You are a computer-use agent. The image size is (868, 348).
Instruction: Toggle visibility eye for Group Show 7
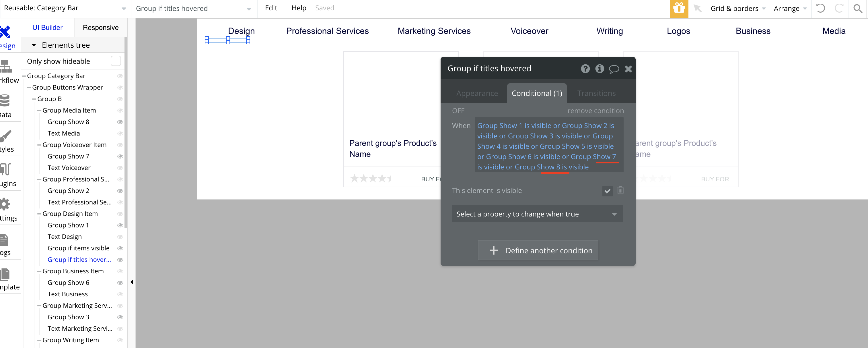pyautogui.click(x=120, y=156)
